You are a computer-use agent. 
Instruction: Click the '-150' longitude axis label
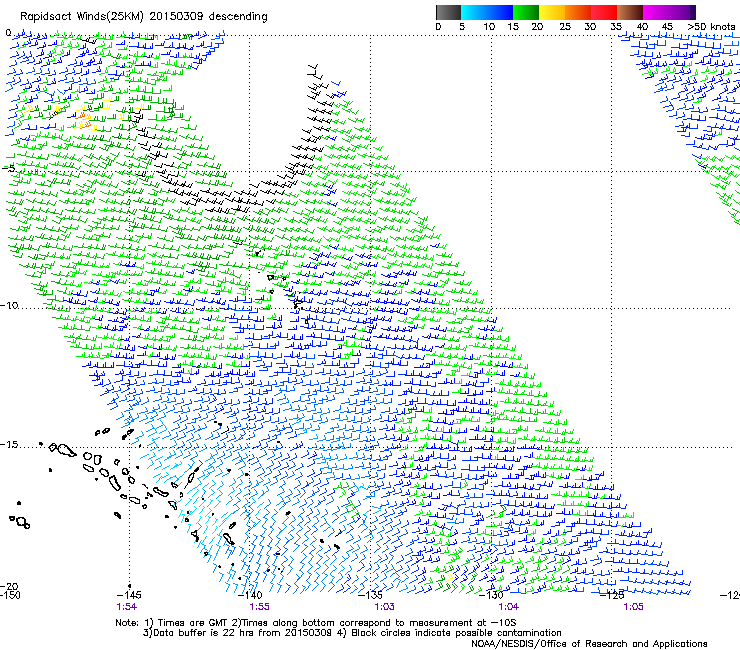coord(10,595)
